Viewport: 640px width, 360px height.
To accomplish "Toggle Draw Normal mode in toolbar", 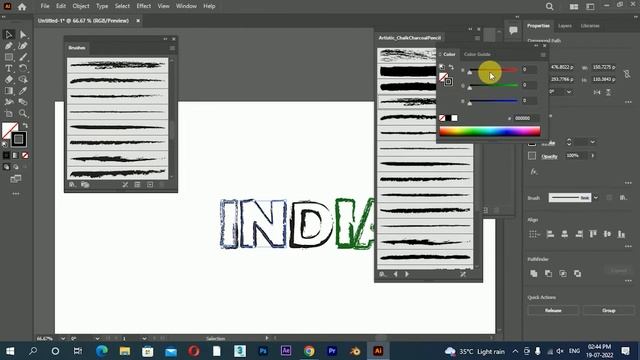I will 6,167.
